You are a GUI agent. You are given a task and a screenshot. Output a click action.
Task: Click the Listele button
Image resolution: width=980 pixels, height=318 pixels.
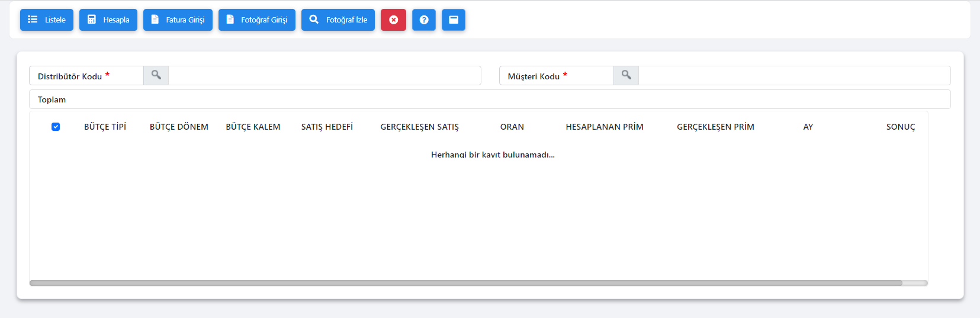[47, 20]
